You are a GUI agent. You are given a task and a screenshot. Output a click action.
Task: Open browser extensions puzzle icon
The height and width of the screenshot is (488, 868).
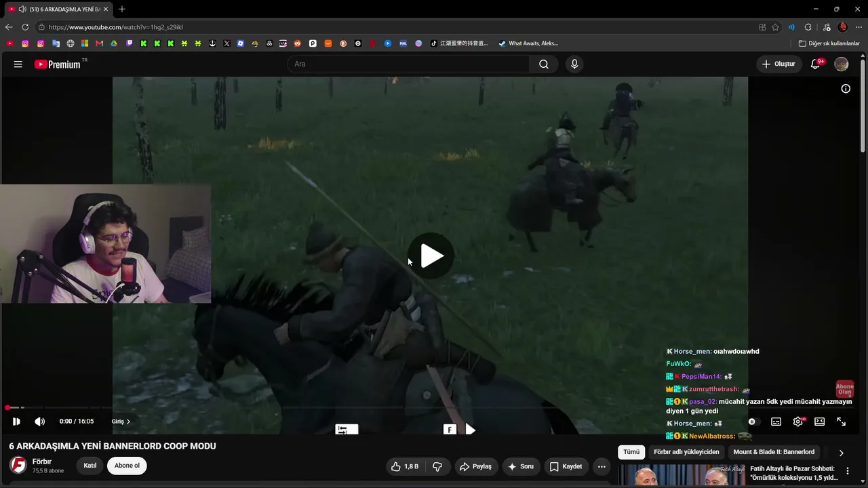tap(808, 27)
